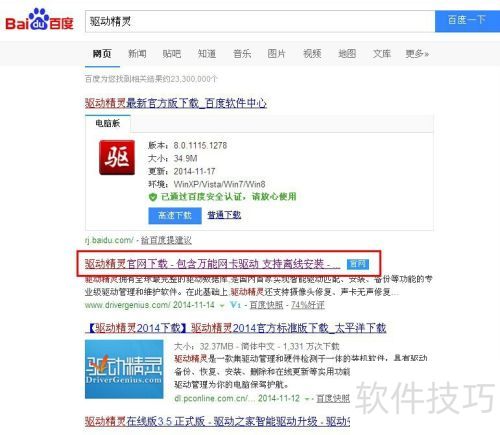This screenshot has width=500, height=435.
Task: Click the red 驱 software icon
Action: (x=117, y=157)
